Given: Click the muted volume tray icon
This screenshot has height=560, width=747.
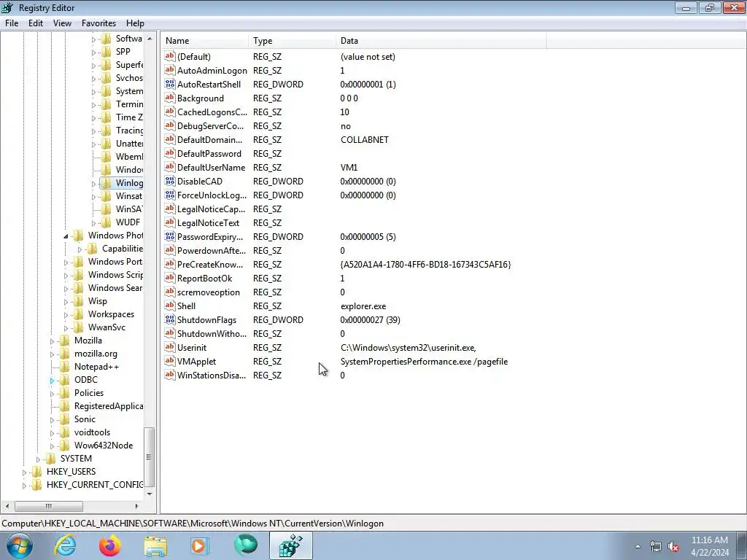Looking at the screenshot, I should point(673,547).
